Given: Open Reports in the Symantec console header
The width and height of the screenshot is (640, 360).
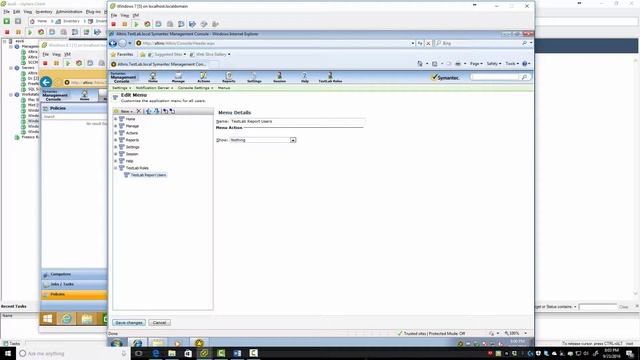Looking at the screenshot, I should (x=229, y=77).
